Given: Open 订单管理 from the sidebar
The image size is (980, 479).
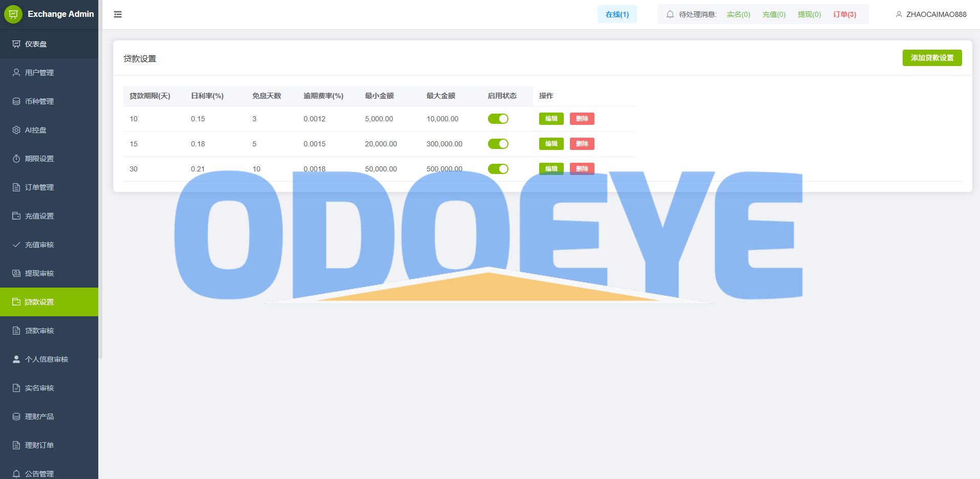Looking at the screenshot, I should (39, 187).
